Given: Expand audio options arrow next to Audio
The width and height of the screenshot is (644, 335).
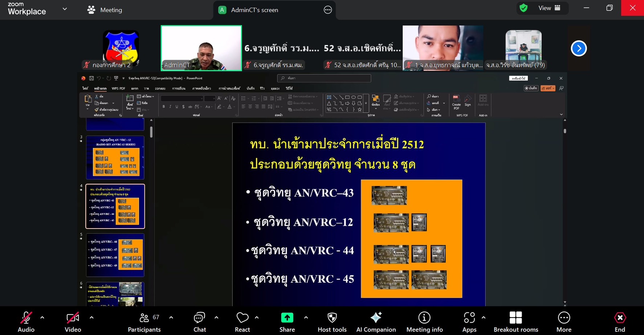Looking at the screenshot, I should point(42,318).
